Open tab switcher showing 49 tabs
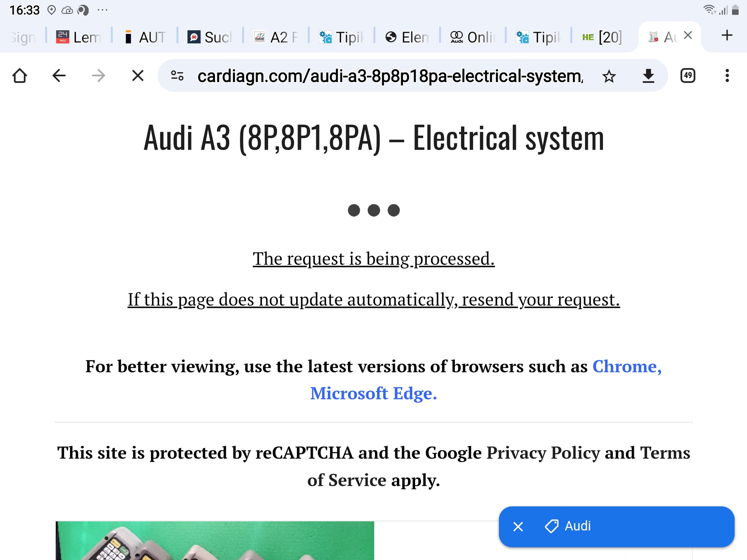747x560 pixels. (x=687, y=75)
